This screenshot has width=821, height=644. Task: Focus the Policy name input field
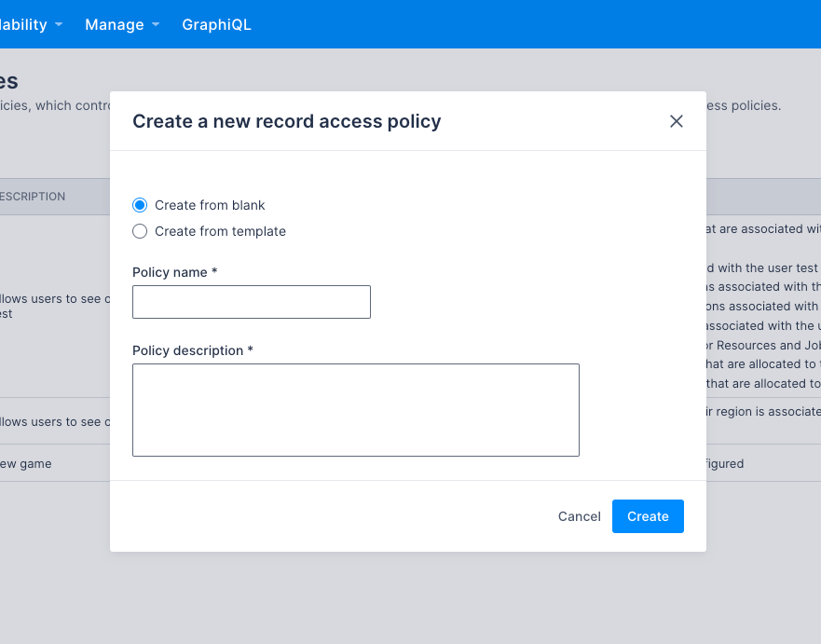point(251,302)
